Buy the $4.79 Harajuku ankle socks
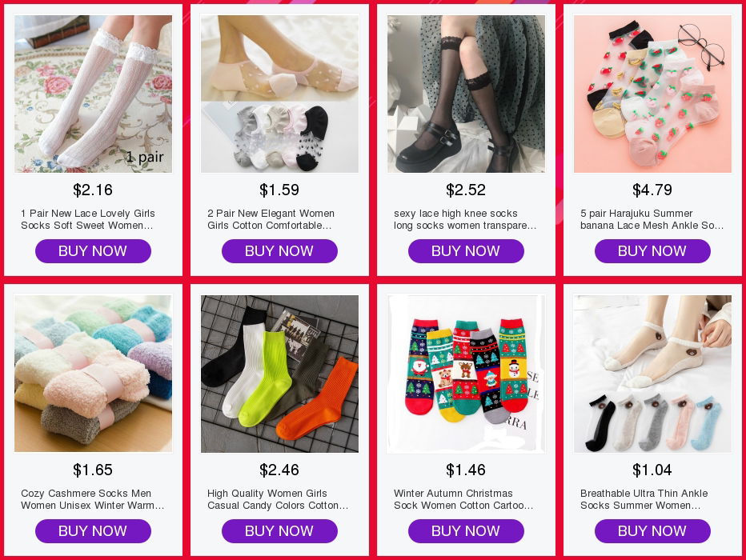The image size is (746, 560). (653, 251)
